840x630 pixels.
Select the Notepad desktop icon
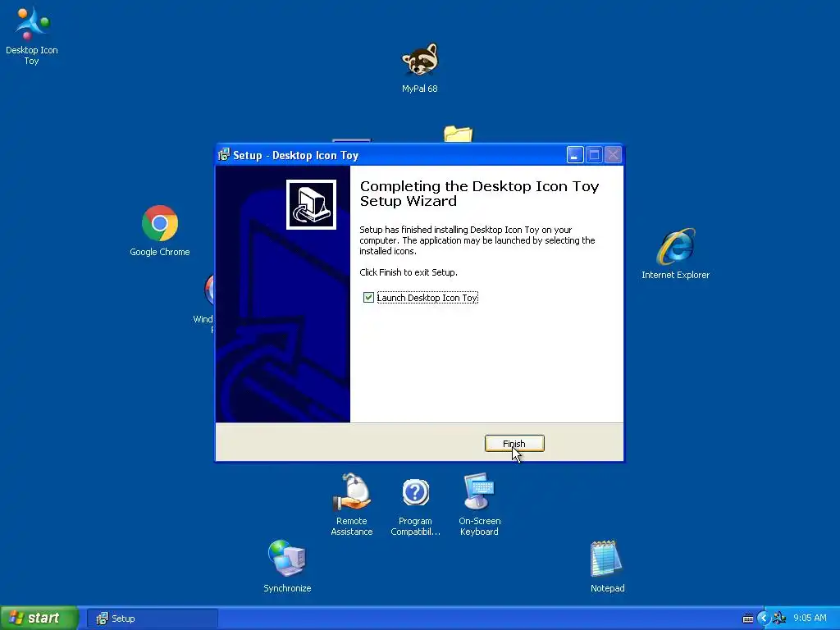tap(607, 566)
